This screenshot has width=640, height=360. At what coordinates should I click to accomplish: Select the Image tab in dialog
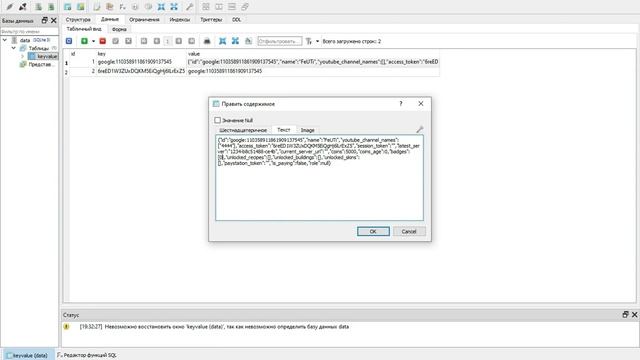(307, 130)
